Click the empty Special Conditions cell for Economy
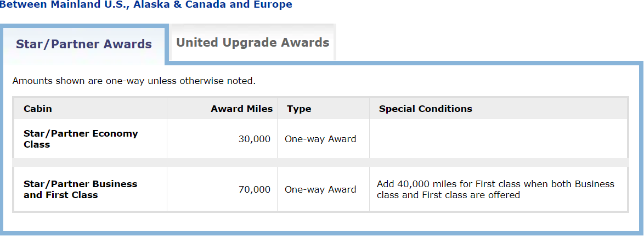The height and width of the screenshot is (236, 644). pyautogui.click(x=498, y=138)
